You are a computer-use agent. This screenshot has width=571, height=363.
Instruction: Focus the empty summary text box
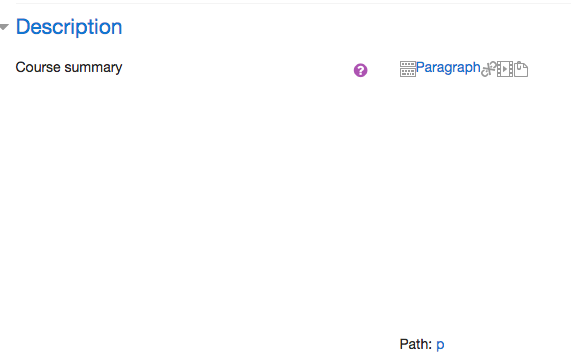[x=484, y=208]
